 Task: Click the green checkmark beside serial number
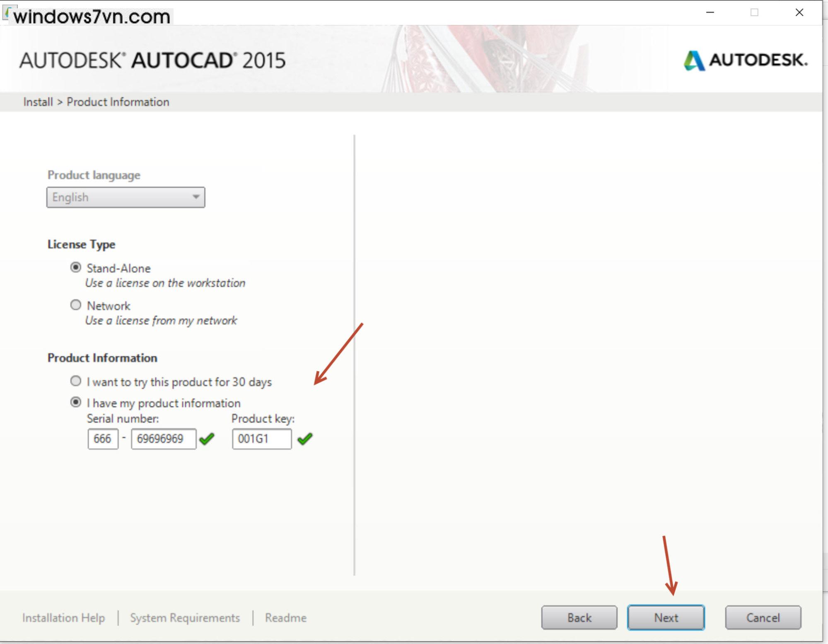point(209,439)
